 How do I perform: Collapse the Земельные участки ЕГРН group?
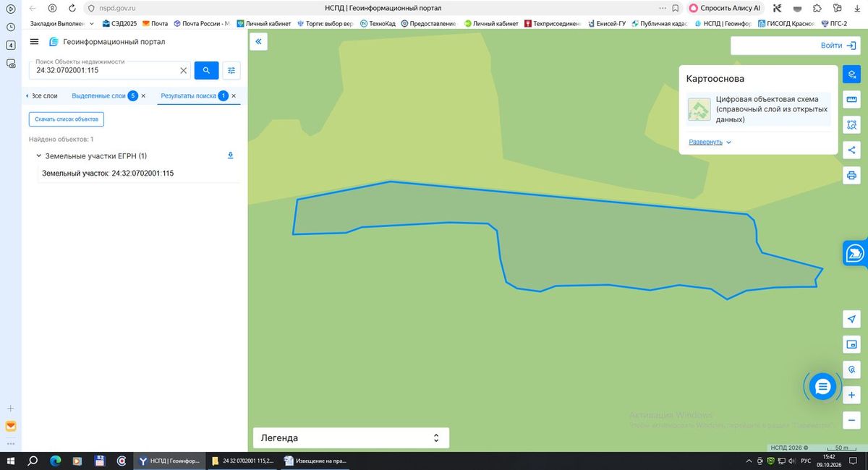tap(38, 155)
